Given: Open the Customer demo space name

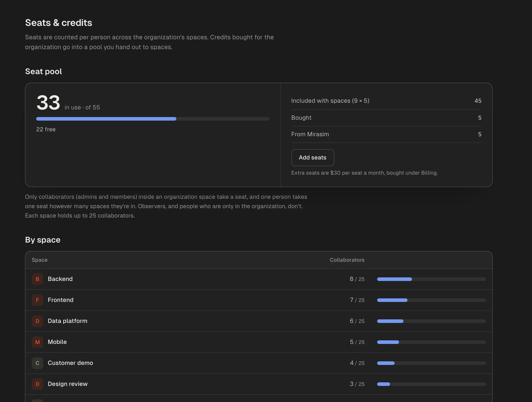Looking at the screenshot, I should click(x=71, y=363).
